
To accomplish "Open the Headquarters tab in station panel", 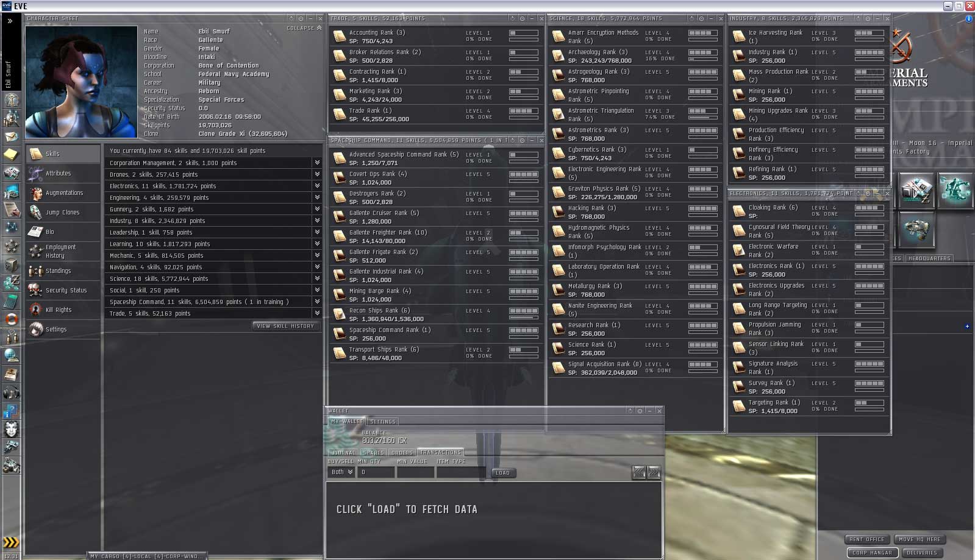I will (929, 258).
